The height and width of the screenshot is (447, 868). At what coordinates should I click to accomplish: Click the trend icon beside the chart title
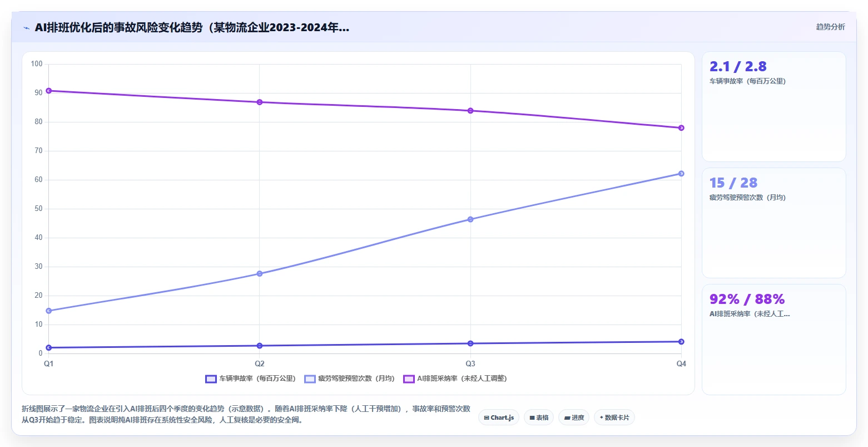(26, 28)
